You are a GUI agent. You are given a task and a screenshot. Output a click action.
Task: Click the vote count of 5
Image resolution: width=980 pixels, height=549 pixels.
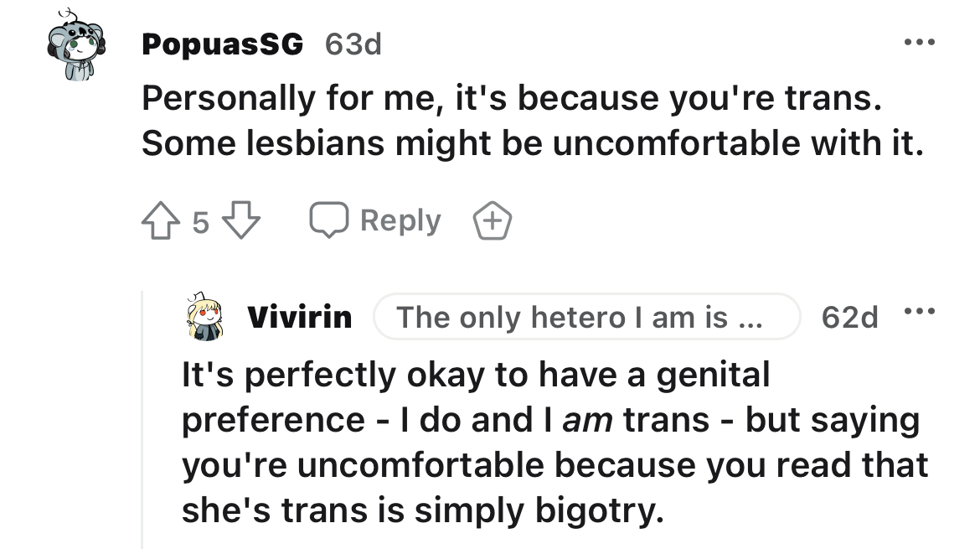(201, 223)
